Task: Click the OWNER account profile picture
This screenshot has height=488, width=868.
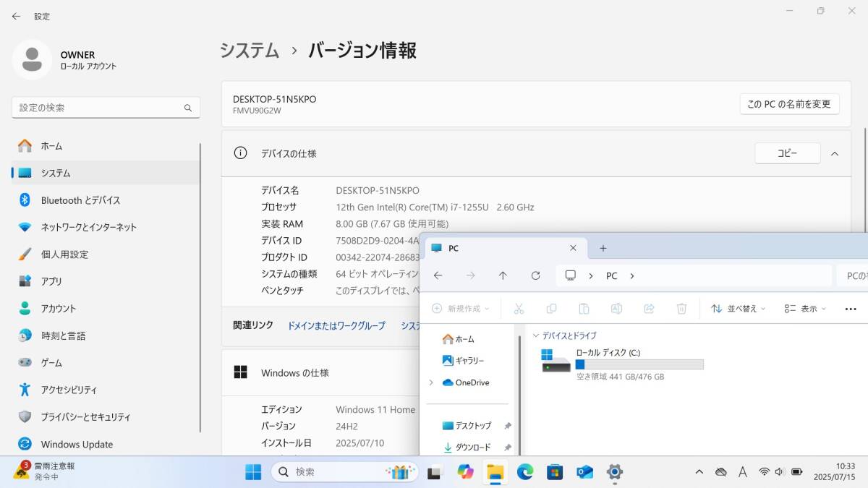Action: pyautogui.click(x=32, y=60)
